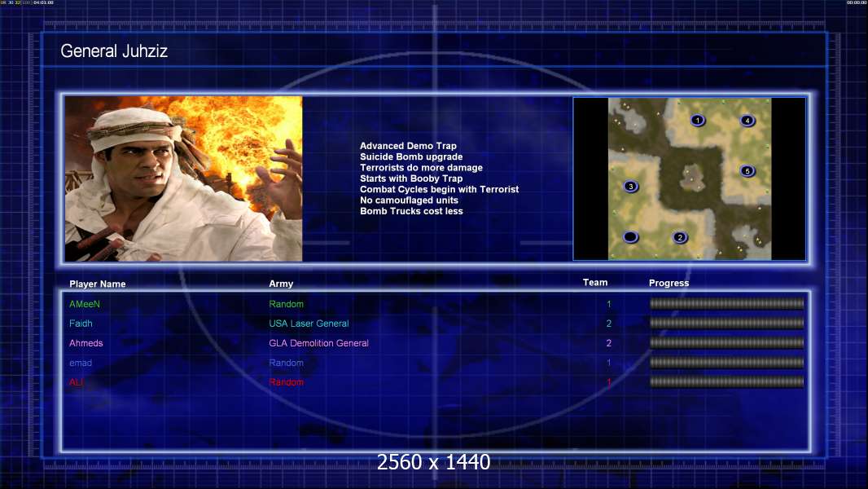868x489 pixels.
Task: Click start position marker 5 on the map
Action: (747, 171)
